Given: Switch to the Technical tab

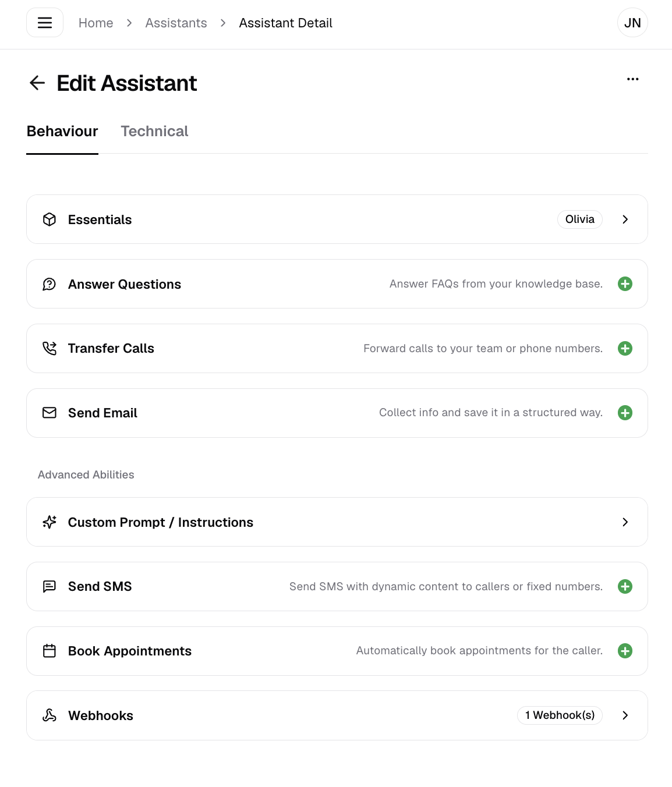Looking at the screenshot, I should [154, 132].
